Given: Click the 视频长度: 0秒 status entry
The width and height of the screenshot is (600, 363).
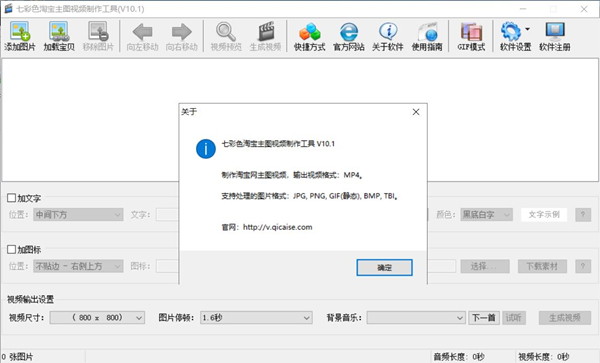Looking at the screenshot, I should click(x=544, y=357).
